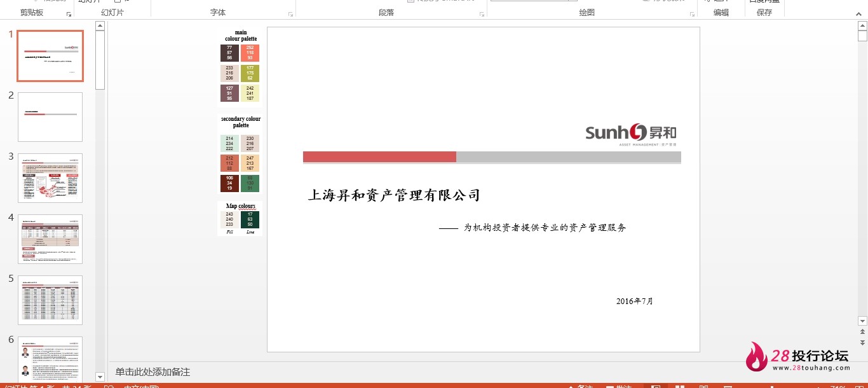Select the 233 216 206 swatch in main palette

click(229, 73)
